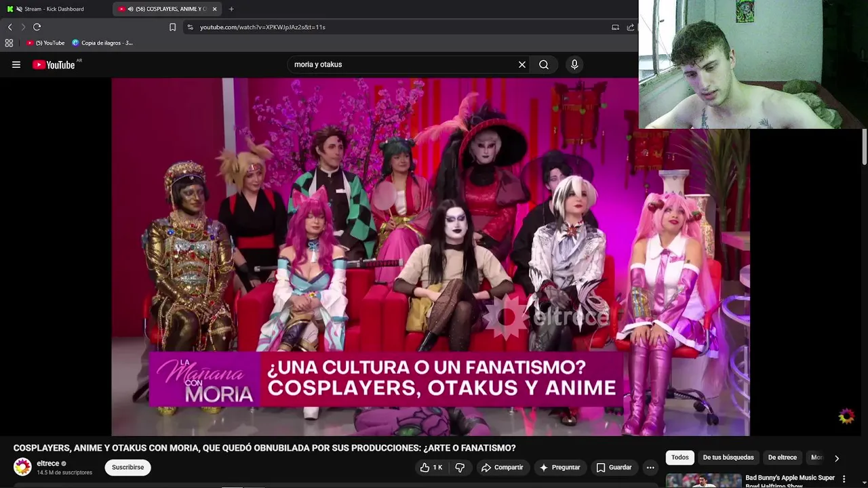Close the COSPLAYERS YouTube tab
868x488 pixels.
(x=214, y=9)
